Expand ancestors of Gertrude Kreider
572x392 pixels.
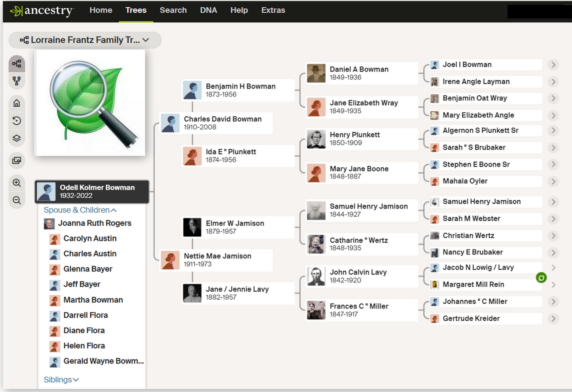point(553,319)
